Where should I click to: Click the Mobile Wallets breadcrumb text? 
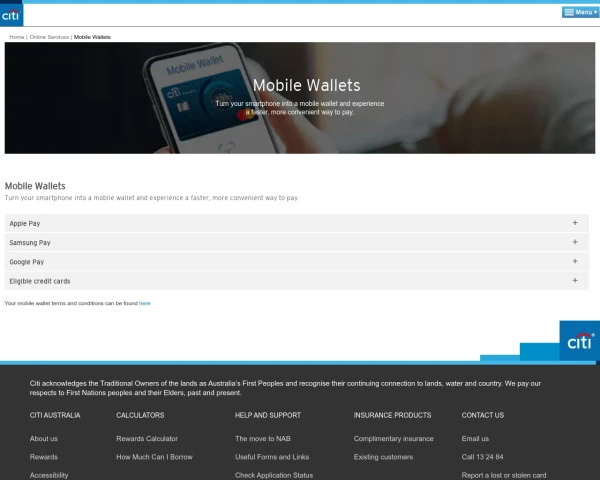(x=92, y=37)
